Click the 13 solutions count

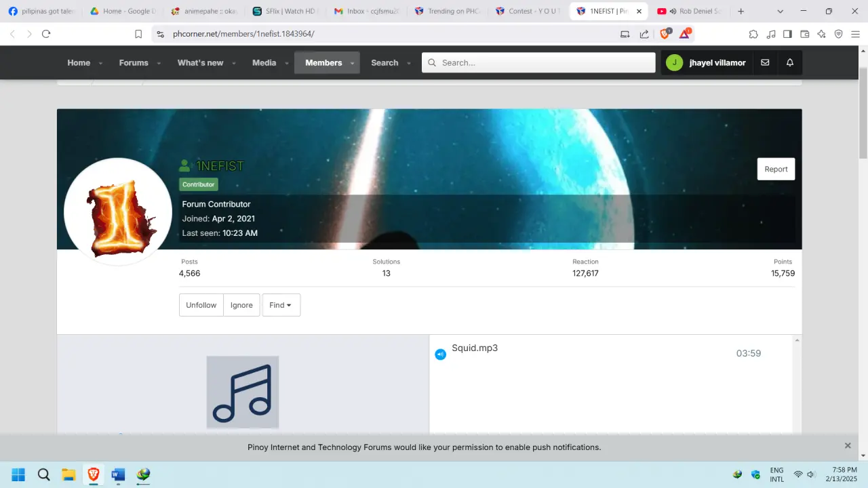pyautogui.click(x=386, y=274)
